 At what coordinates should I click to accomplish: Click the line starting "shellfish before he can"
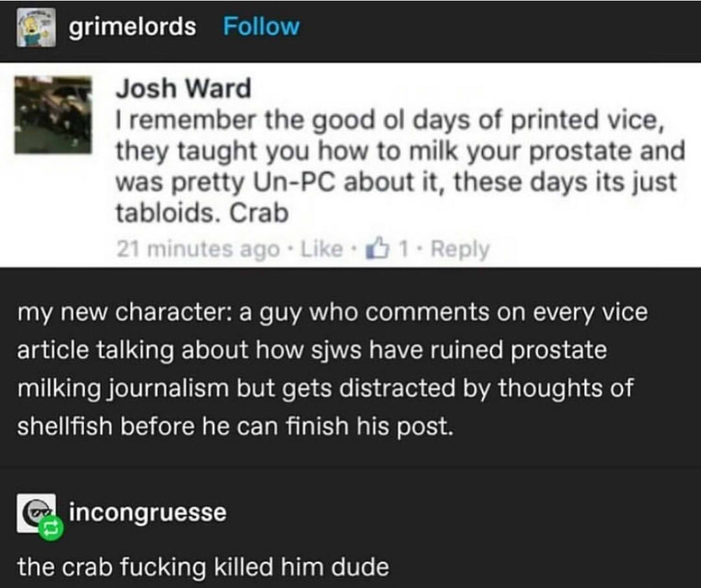tap(234, 426)
